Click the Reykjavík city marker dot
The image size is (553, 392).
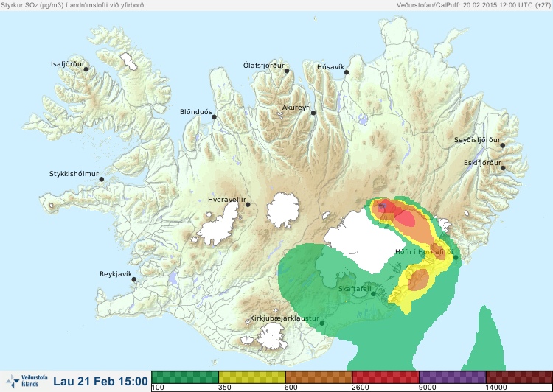click(134, 279)
